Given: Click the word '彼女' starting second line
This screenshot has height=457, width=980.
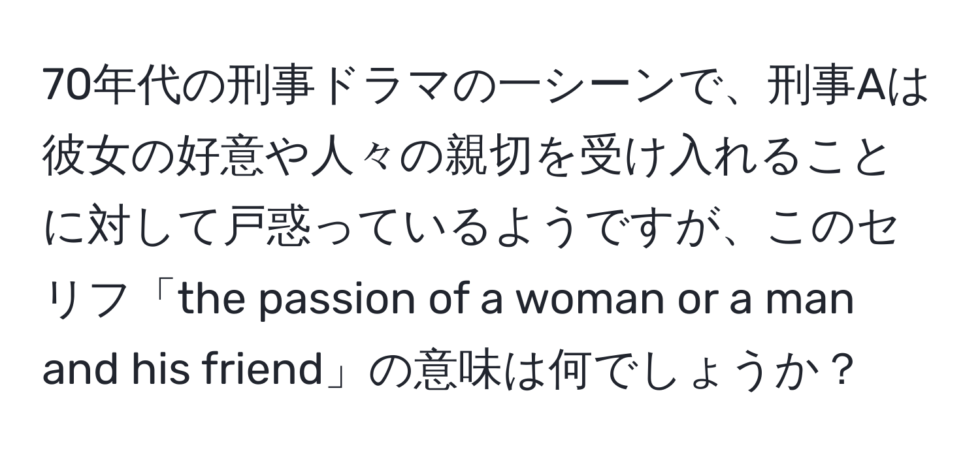Looking at the screenshot, I should click(x=88, y=158).
